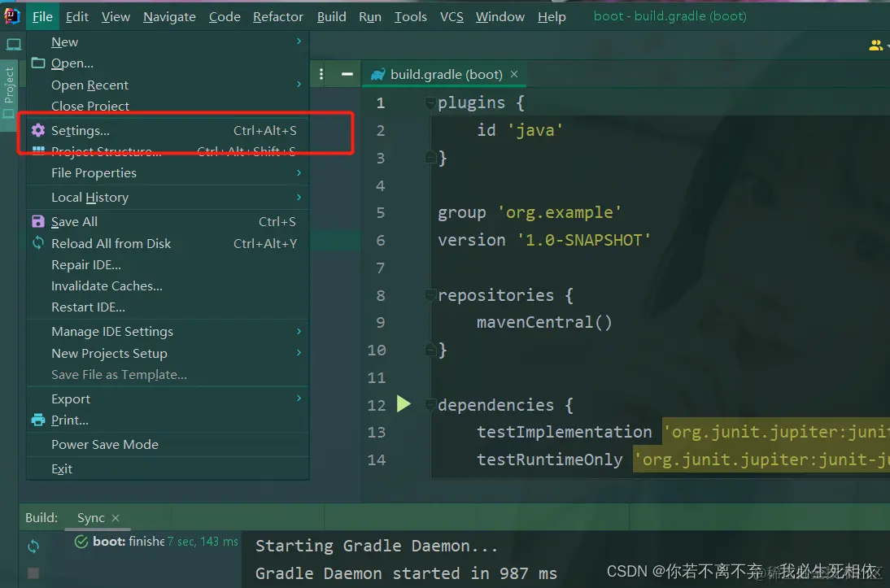This screenshot has width=890, height=588.
Task: Choose Settings... menu entry
Action: tap(168, 131)
